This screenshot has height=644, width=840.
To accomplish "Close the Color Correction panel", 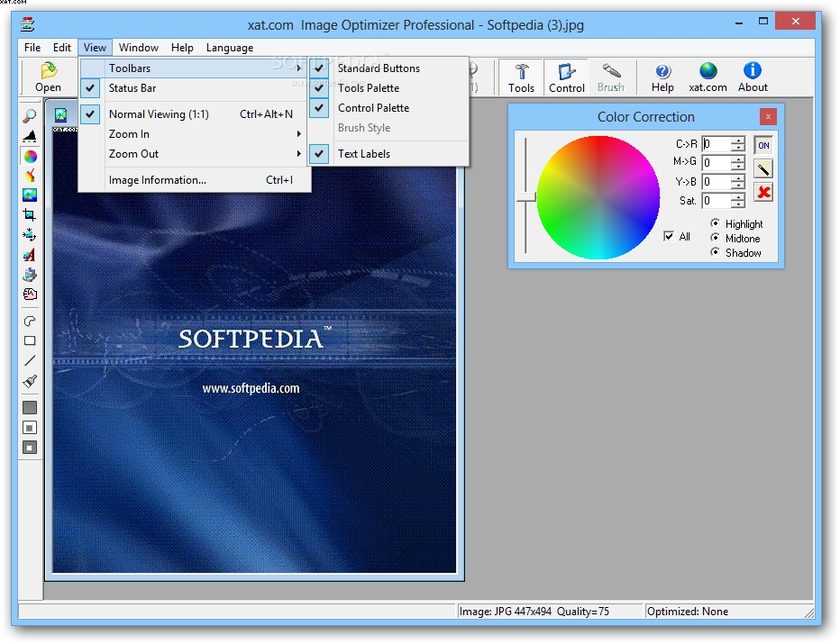I will tap(768, 116).
